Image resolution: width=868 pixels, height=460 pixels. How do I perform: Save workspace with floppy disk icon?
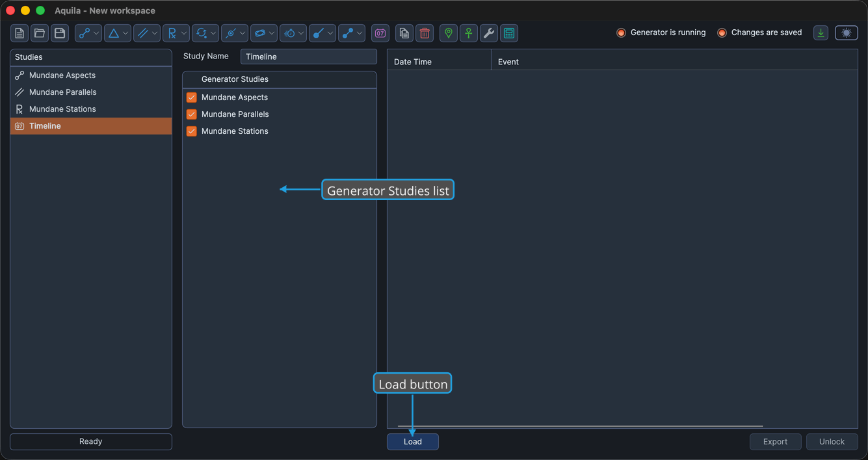coord(60,33)
